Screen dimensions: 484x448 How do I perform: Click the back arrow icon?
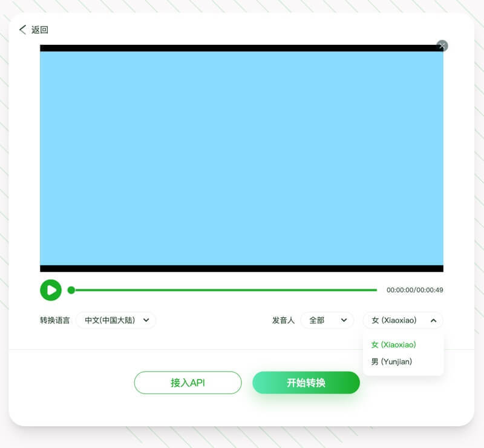click(x=22, y=30)
